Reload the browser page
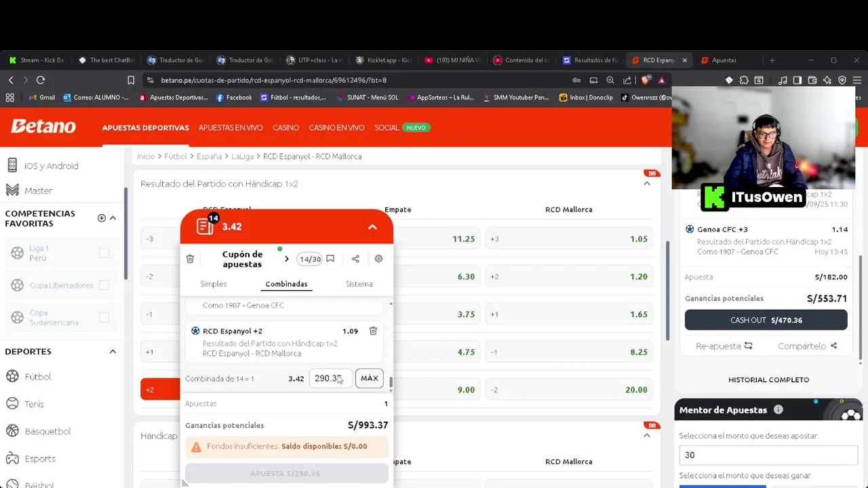868x488 pixels. pos(41,80)
